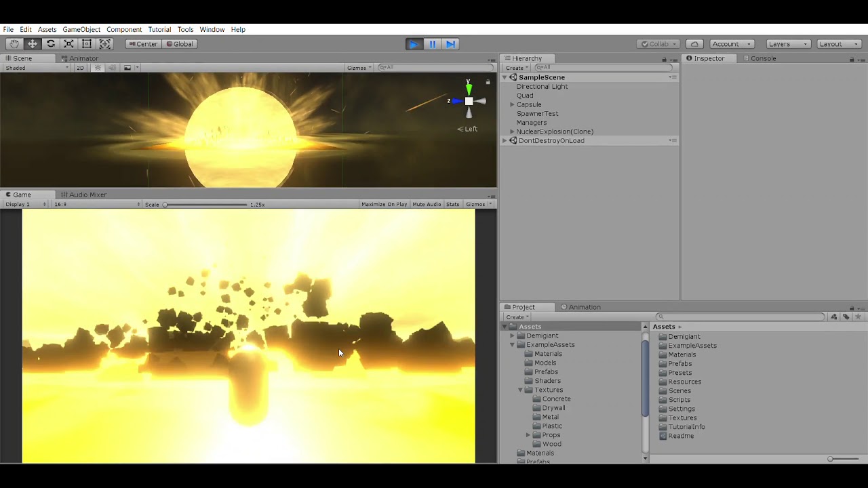
Task: Toggle Center pivot mode
Action: 143,44
